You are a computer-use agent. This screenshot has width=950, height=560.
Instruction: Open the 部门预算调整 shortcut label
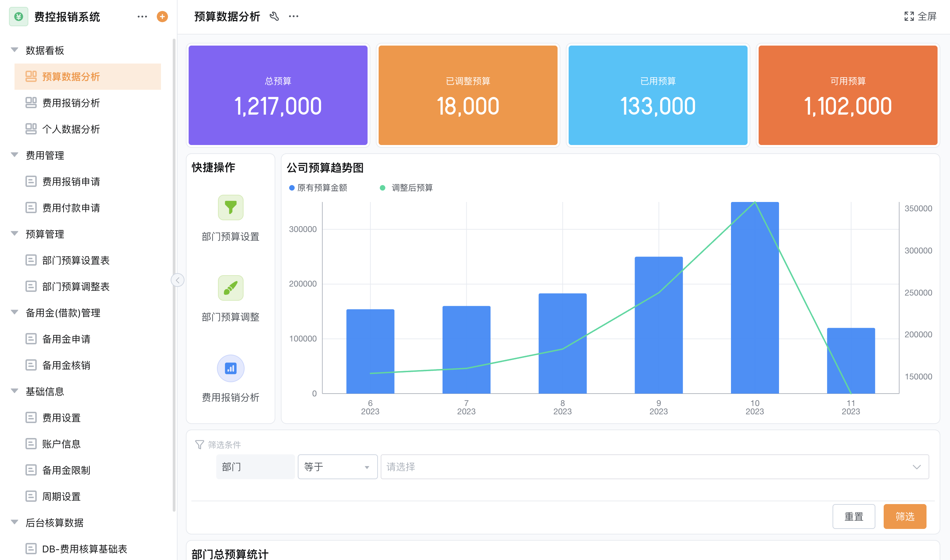tap(230, 317)
